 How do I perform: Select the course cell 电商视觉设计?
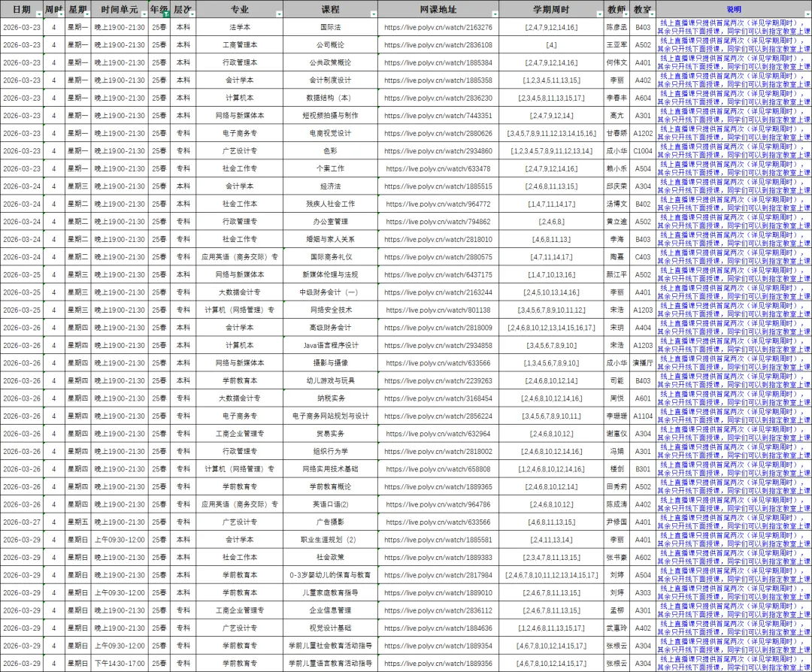pyautogui.click(x=330, y=133)
